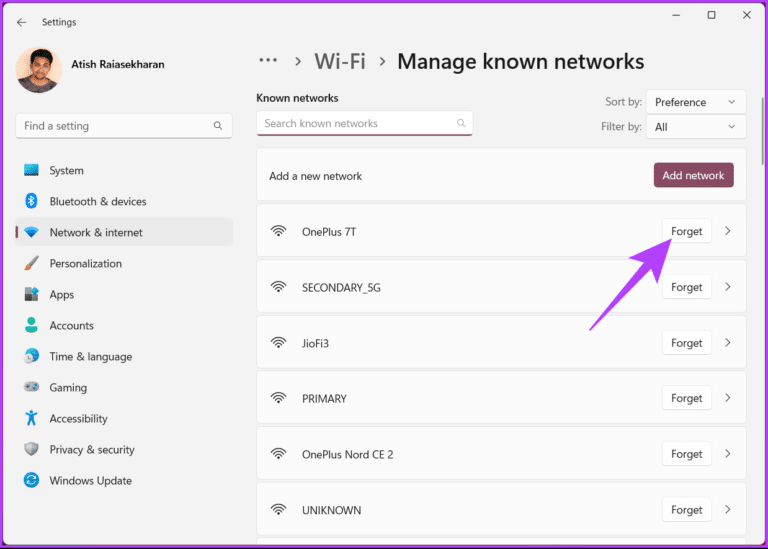Forget the JioFi3 network

(x=687, y=343)
